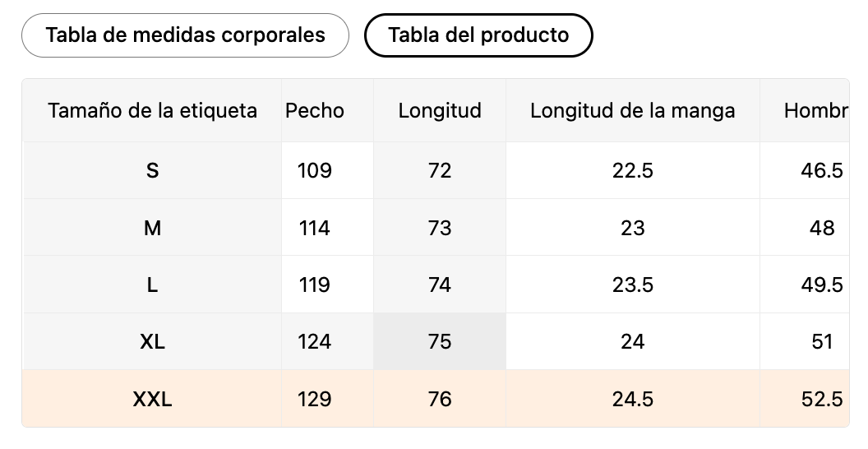Switch to Tabla de medidas corporales tab

(x=185, y=35)
